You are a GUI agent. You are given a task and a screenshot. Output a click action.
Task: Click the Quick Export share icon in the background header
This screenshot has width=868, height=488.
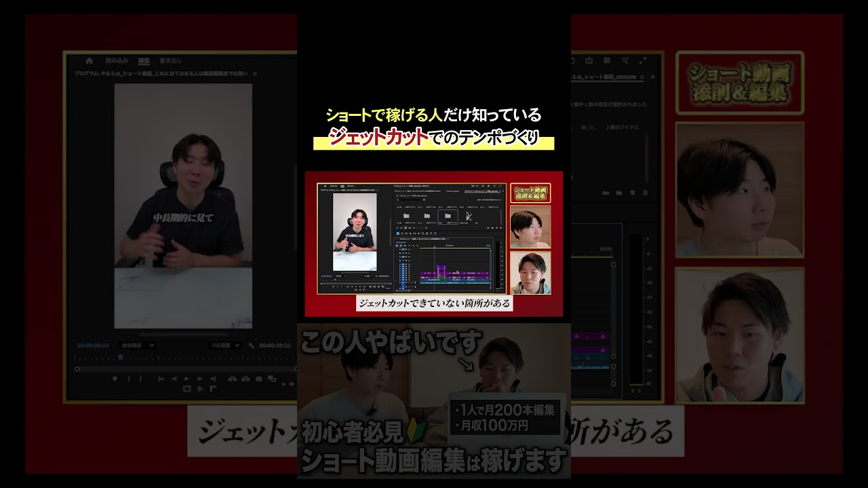point(589,60)
